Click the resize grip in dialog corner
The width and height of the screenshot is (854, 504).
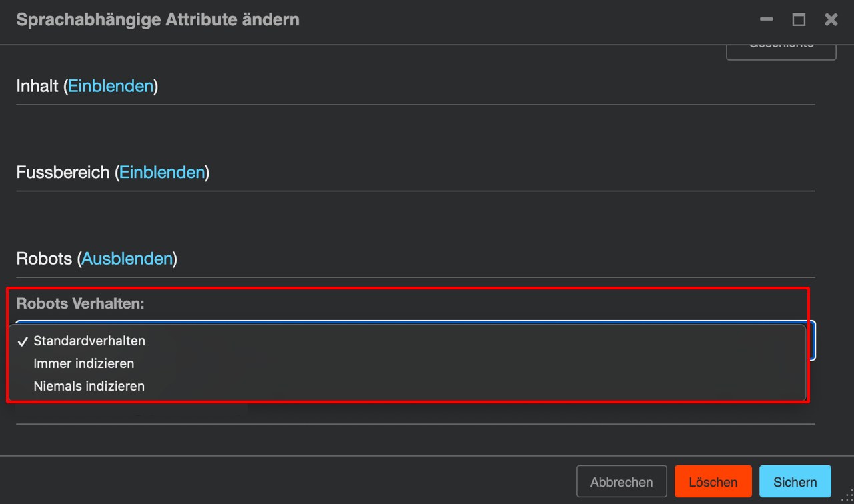click(x=847, y=497)
